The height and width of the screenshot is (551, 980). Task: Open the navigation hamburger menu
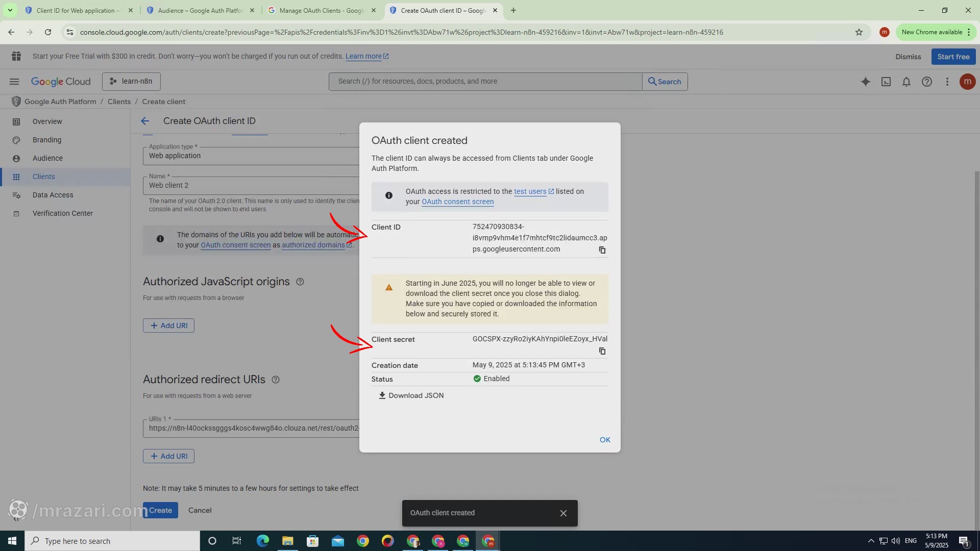pyautogui.click(x=14, y=82)
